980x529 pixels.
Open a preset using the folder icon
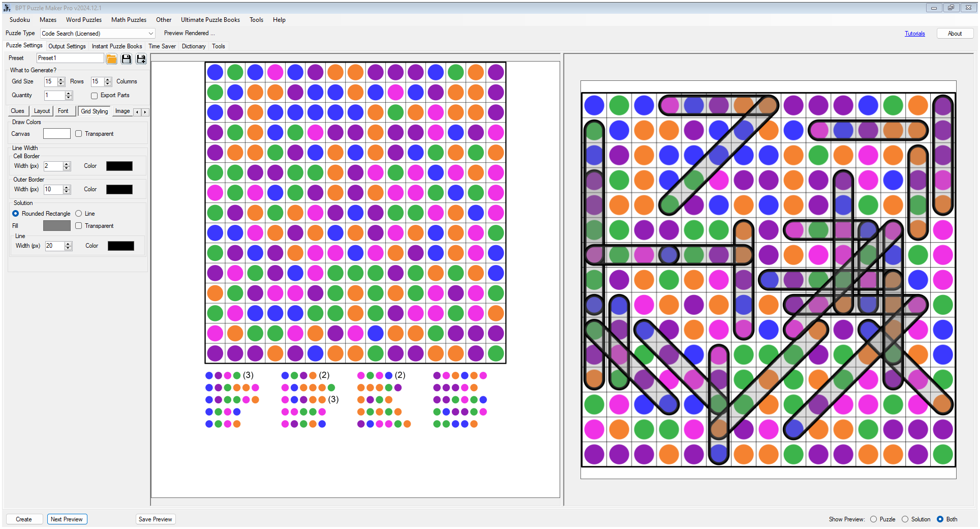[111, 59]
